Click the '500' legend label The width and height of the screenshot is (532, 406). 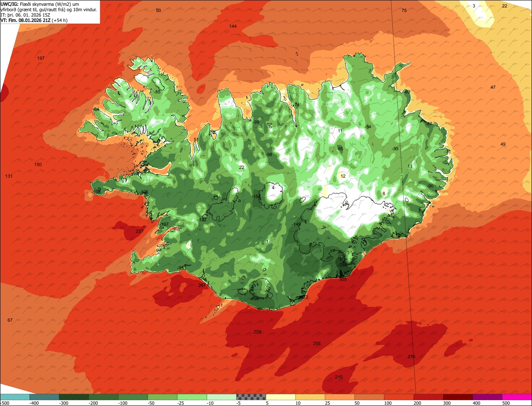[506, 403]
